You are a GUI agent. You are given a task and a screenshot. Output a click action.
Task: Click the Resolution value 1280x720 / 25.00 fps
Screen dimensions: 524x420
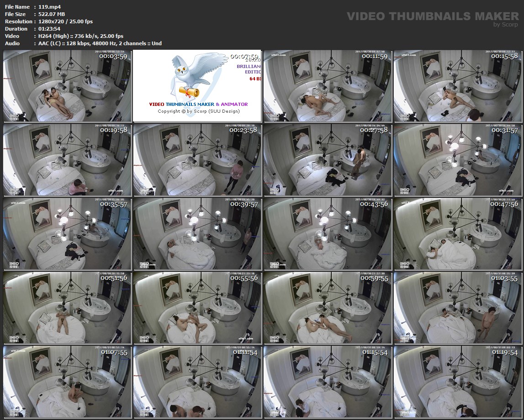coord(65,21)
